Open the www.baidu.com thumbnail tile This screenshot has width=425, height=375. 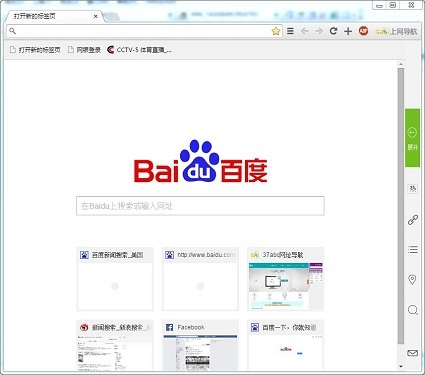point(200,279)
